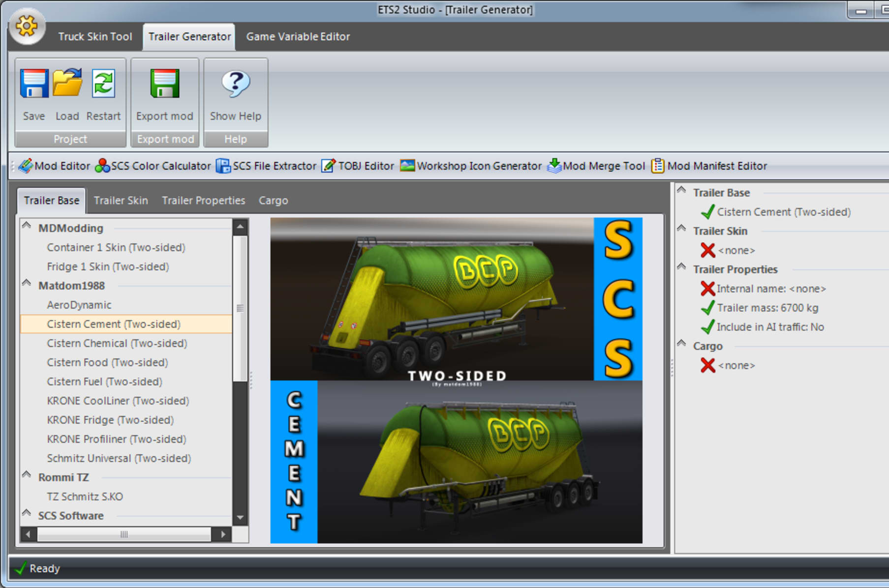Switch to Game Variable Editor tab

click(x=298, y=36)
